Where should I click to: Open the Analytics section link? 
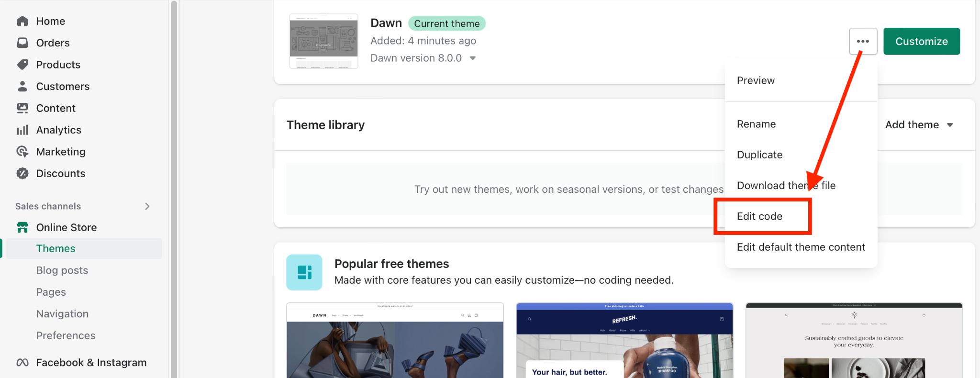[59, 130]
